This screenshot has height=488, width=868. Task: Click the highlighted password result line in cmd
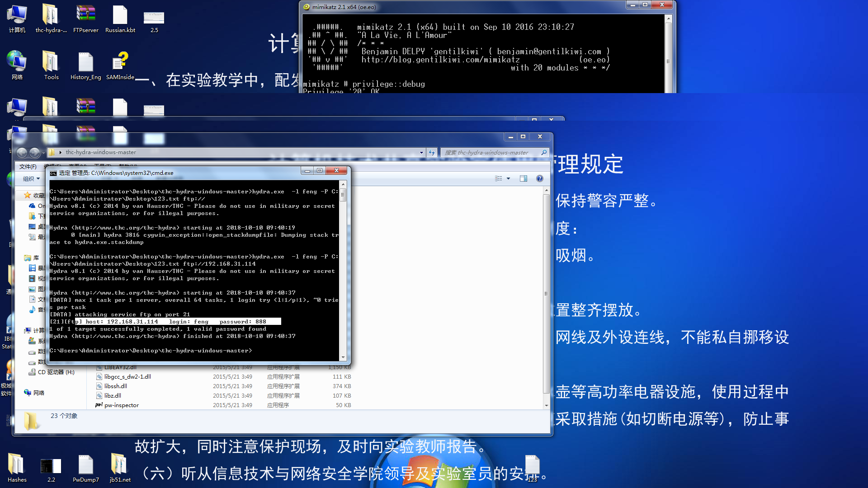pyautogui.click(x=165, y=322)
